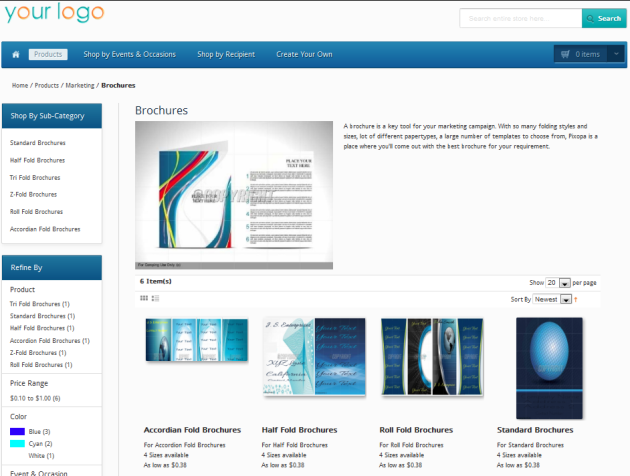Select the Cyan color swatch
The width and height of the screenshot is (630, 476).
17,443
